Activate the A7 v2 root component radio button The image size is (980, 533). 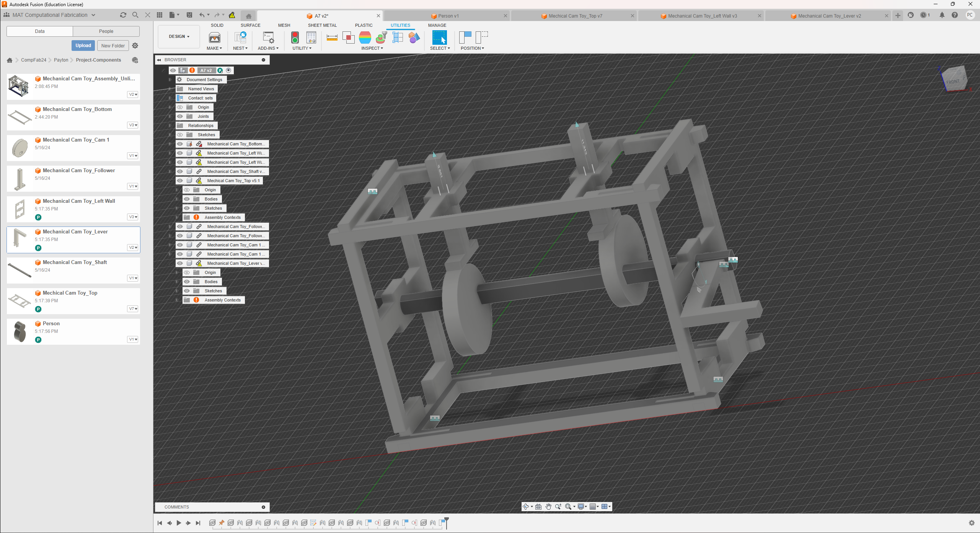228,70
